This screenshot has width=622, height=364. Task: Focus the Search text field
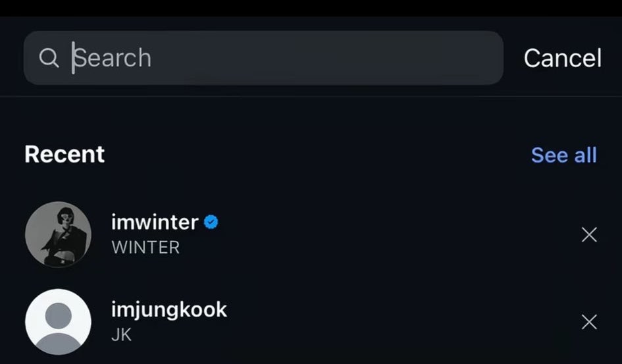tap(263, 58)
